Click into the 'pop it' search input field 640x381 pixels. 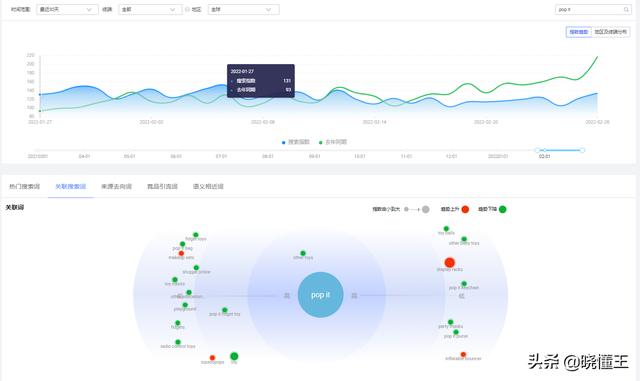point(589,9)
